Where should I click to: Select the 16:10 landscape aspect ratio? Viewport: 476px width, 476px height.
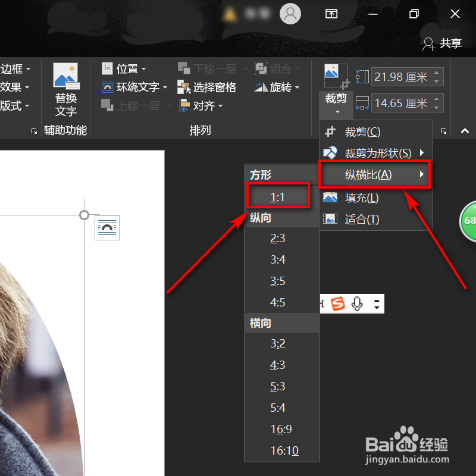(281, 450)
